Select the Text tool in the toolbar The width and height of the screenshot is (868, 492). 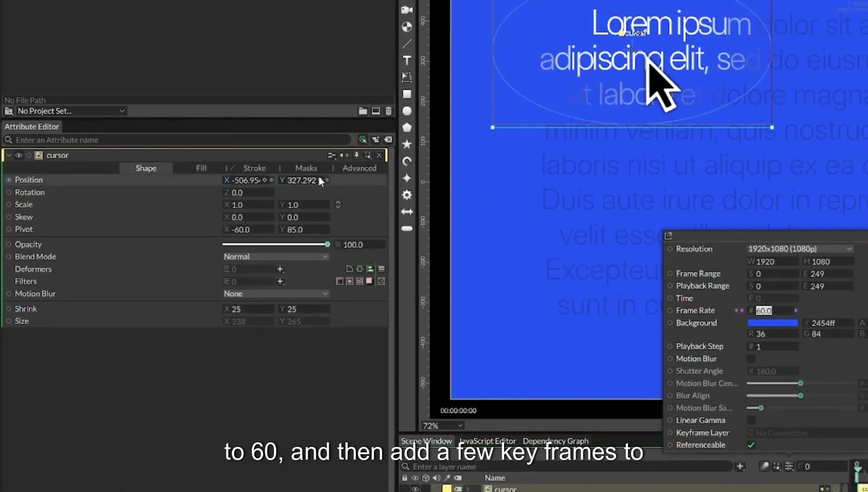[407, 61]
